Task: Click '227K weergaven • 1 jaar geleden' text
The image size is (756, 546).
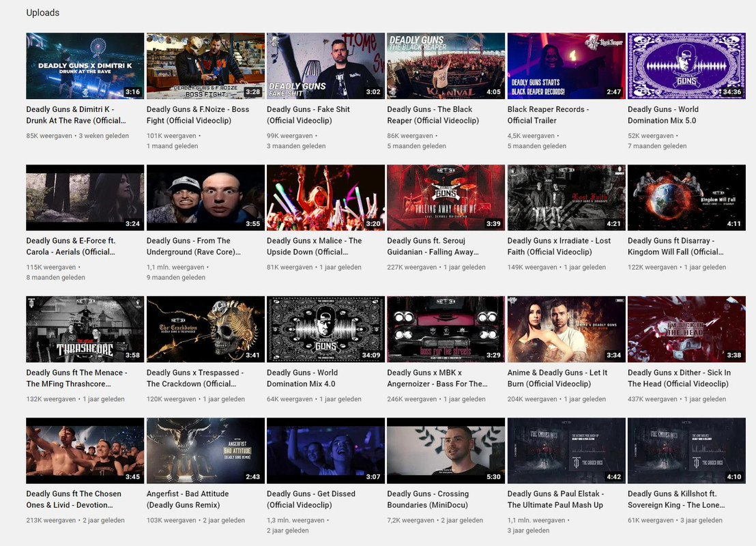Action: [x=437, y=268]
